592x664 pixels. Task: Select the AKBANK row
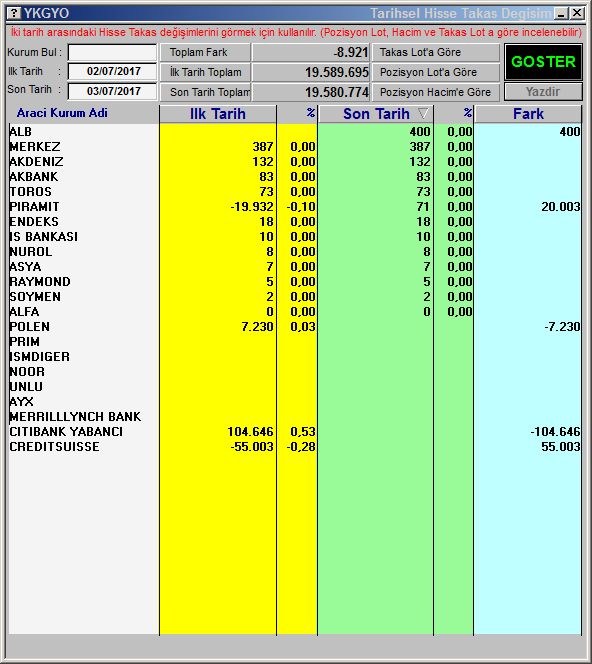295,177
